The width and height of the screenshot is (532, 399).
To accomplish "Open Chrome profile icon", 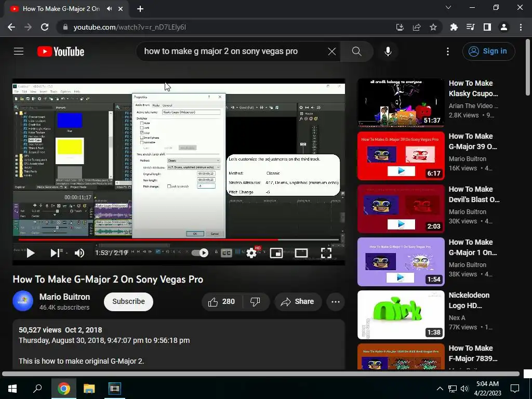I will [x=504, y=27].
